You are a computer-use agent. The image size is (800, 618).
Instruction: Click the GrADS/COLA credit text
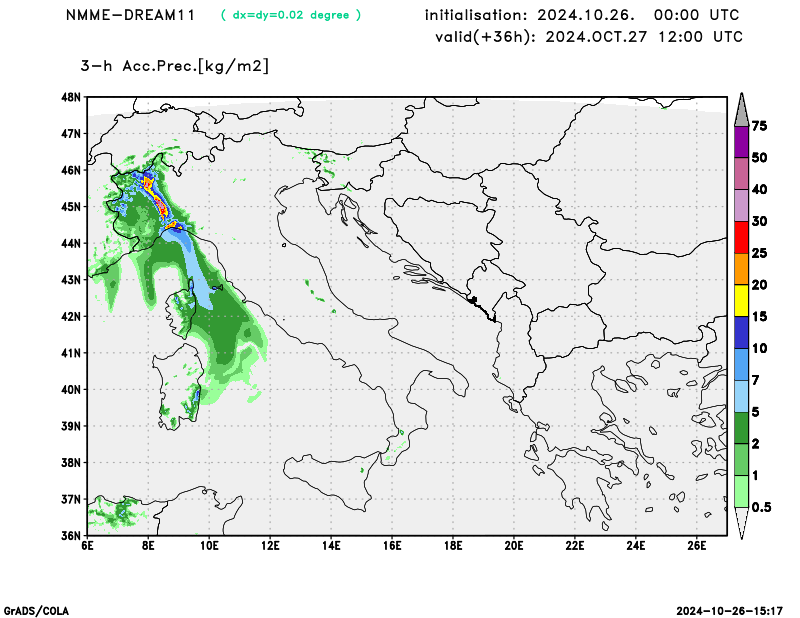[x=36, y=611]
